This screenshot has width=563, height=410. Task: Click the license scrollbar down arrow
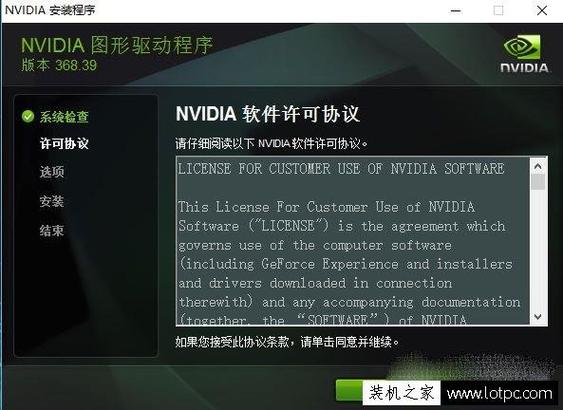538,317
